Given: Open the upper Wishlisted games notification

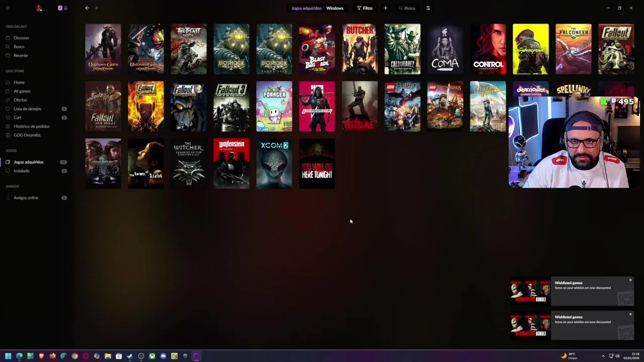Looking at the screenshot, I should (x=572, y=292).
